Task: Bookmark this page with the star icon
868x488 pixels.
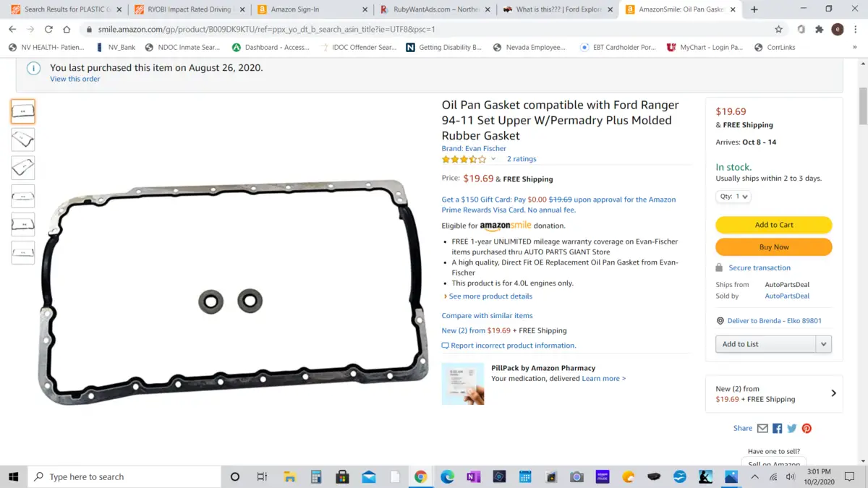Action: 778,30
